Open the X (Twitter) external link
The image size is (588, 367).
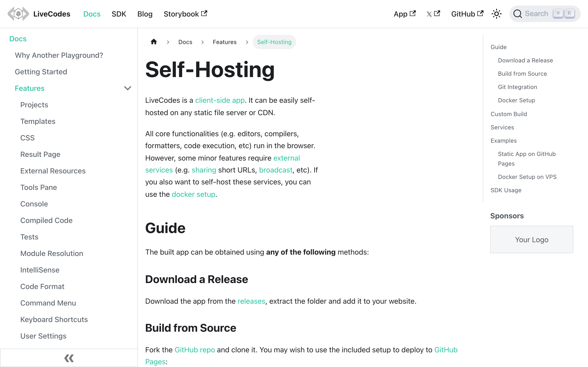(x=433, y=14)
